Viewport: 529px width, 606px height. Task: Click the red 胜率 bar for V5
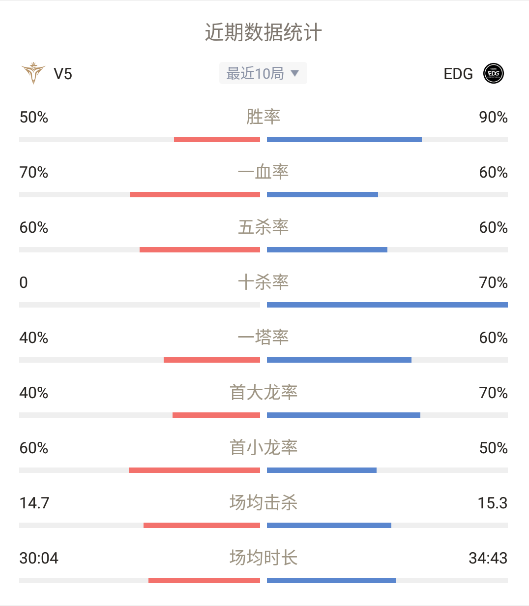point(217,140)
